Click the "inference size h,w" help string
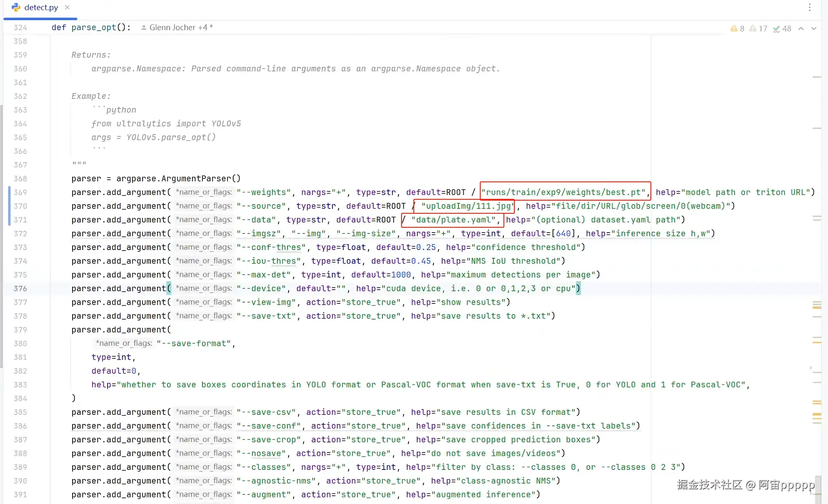 click(x=660, y=233)
